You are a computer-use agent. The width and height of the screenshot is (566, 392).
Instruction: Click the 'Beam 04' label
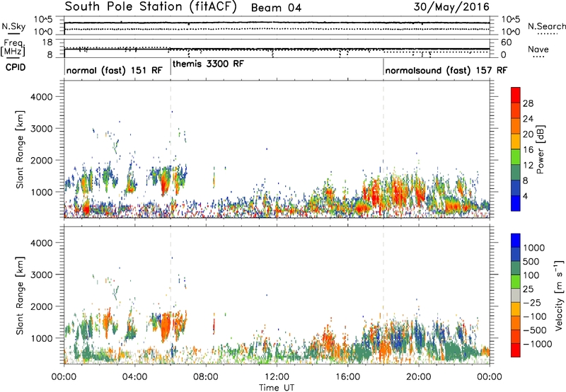(x=276, y=8)
